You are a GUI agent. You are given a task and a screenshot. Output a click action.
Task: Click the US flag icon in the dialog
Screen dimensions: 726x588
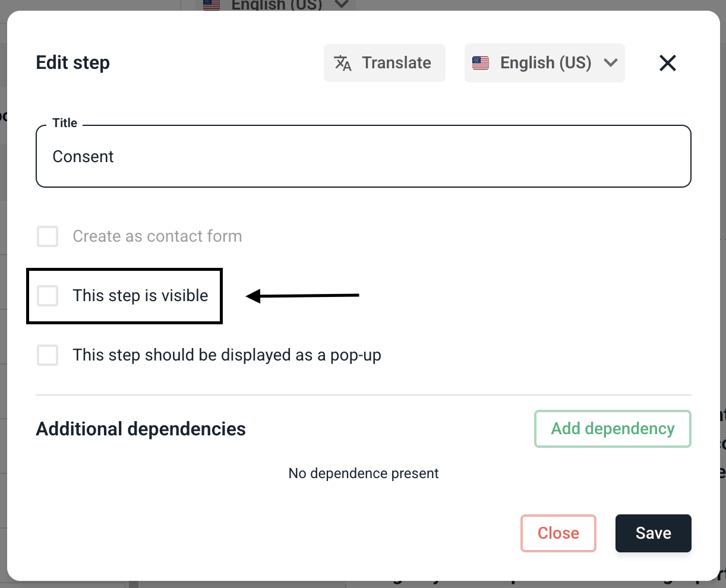481,63
